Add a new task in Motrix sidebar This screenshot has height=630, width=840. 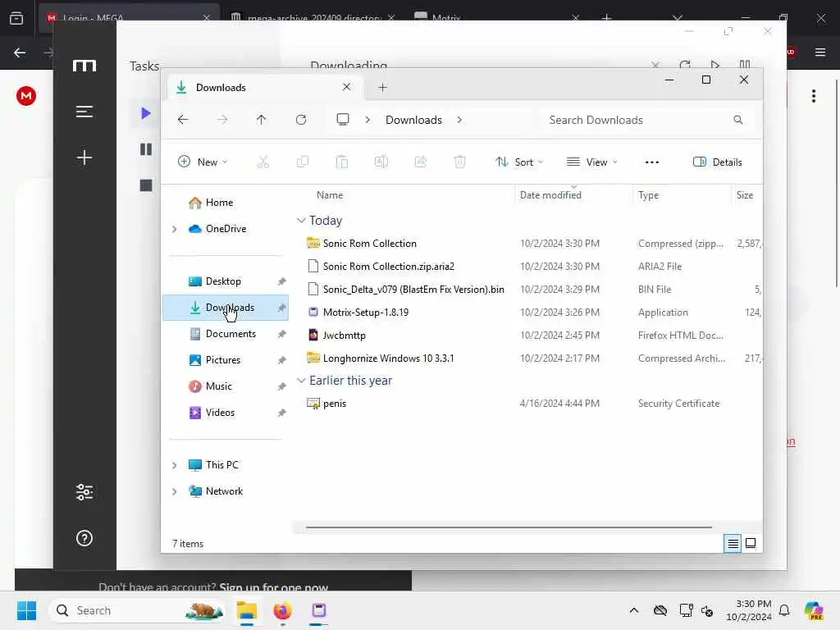[x=84, y=157]
